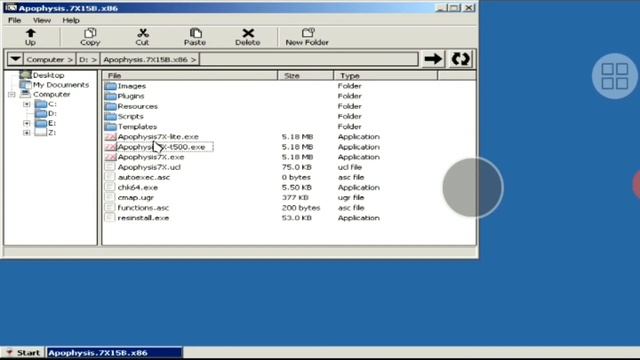Viewport: 640px width, 360px height.
Task: Click the Copy toolbar icon
Action: coord(90,37)
